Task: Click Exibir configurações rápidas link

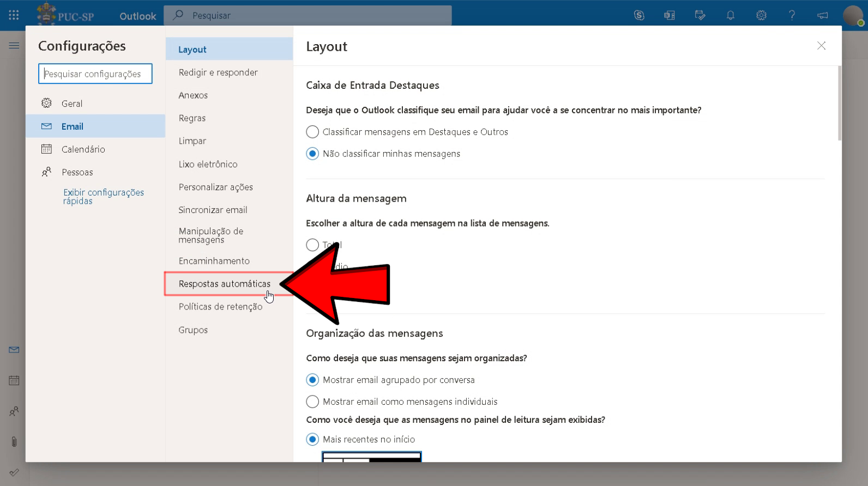Action: (103, 197)
